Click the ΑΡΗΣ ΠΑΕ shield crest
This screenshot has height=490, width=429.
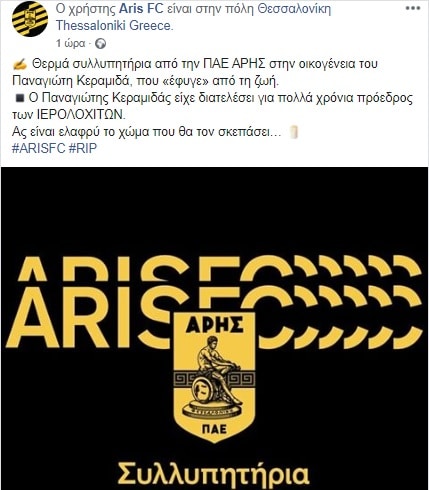click(x=214, y=377)
